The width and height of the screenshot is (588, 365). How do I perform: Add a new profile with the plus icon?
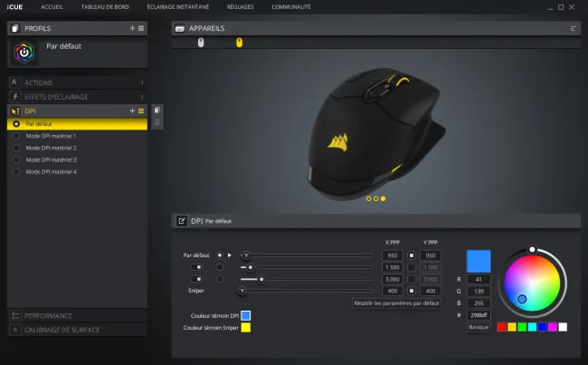[x=132, y=28]
